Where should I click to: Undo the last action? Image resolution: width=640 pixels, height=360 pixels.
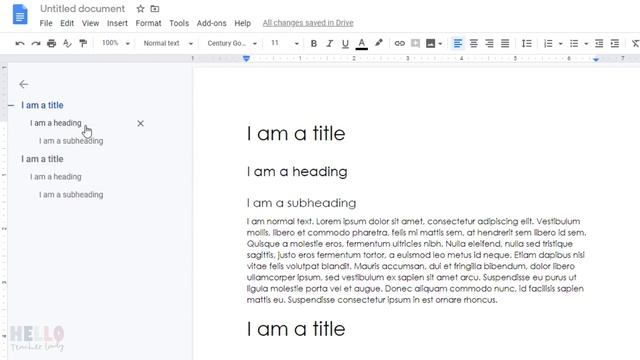pyautogui.click(x=20, y=43)
